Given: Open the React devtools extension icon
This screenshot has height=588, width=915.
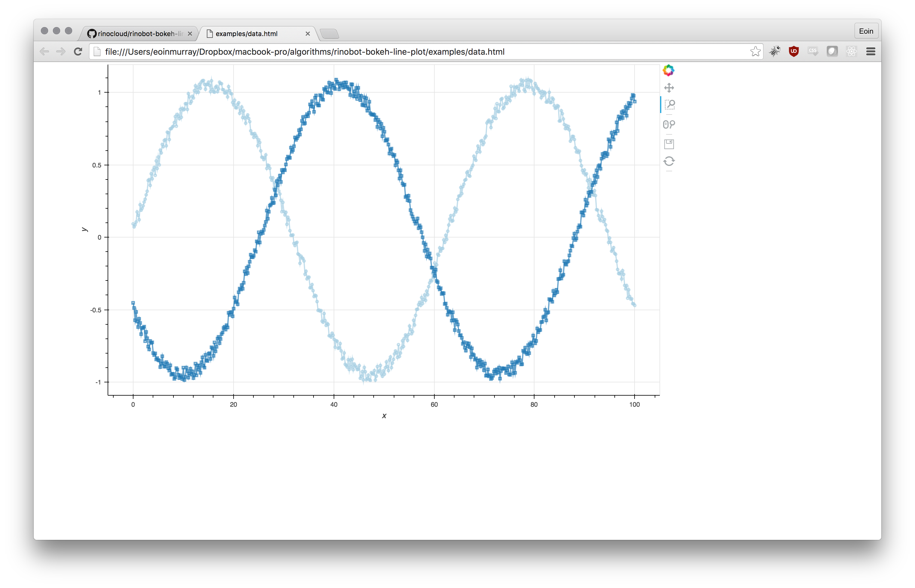Looking at the screenshot, I should (851, 51).
